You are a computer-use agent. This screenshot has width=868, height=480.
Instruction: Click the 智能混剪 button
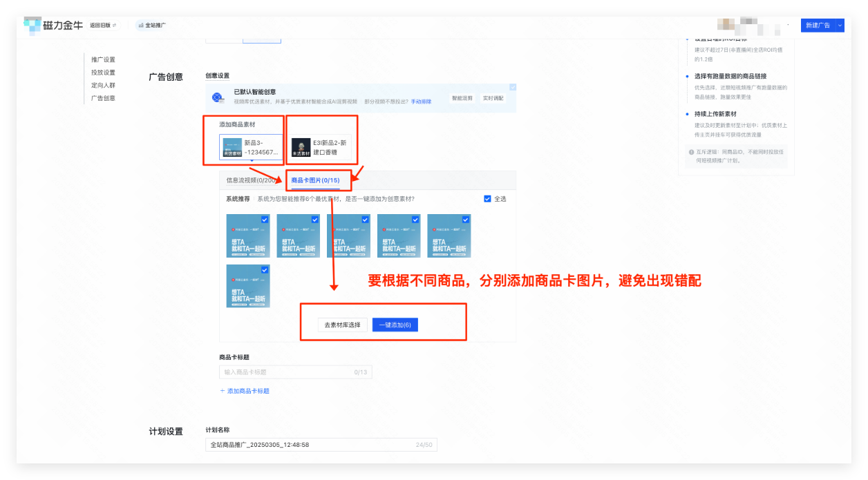(x=462, y=98)
